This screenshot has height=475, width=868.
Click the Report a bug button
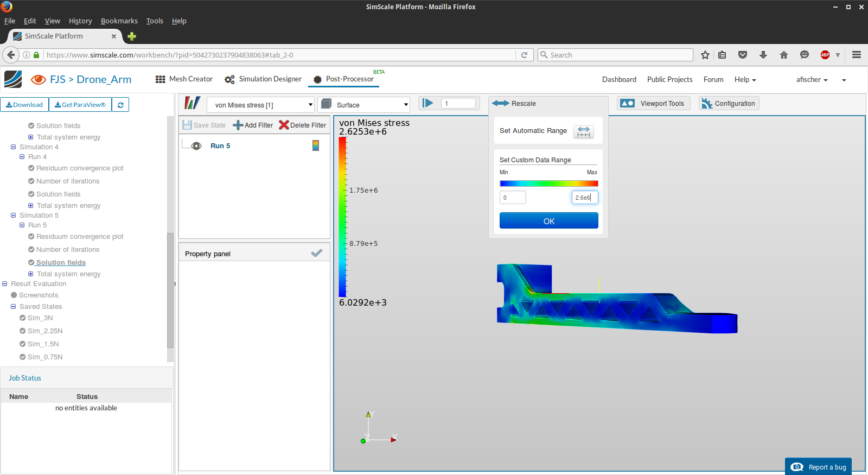(x=818, y=467)
